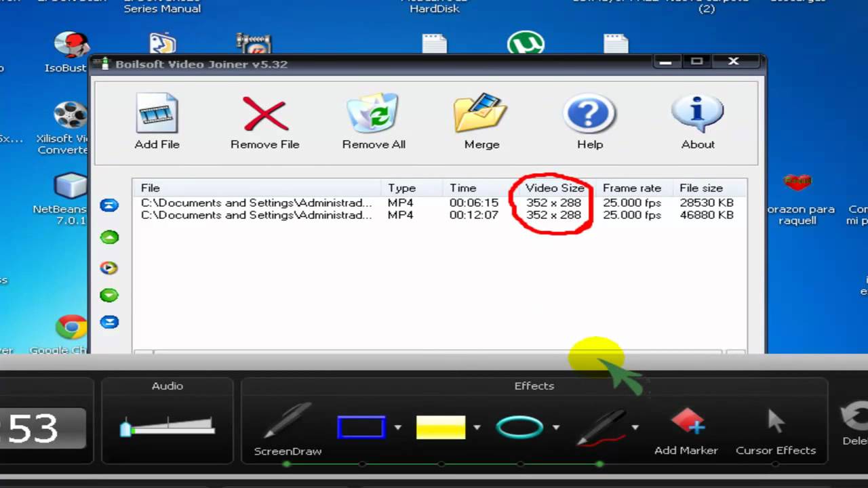Click the 46880 KB file size cell
868x488 pixels.
(x=707, y=215)
